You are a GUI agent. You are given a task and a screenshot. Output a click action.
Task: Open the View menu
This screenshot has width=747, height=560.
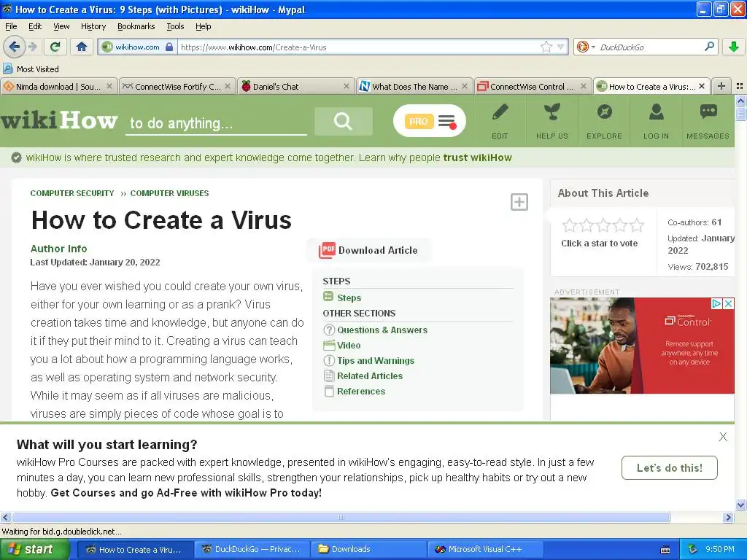point(61,26)
